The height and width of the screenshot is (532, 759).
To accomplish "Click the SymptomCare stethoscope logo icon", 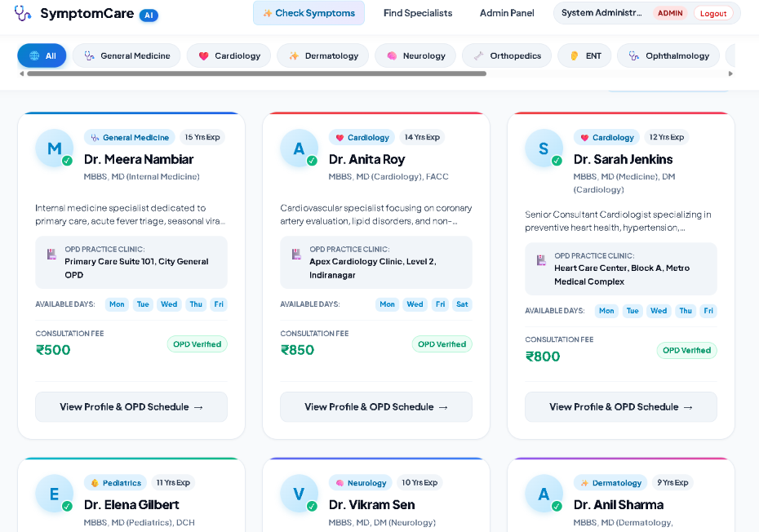I will pyautogui.click(x=22, y=13).
